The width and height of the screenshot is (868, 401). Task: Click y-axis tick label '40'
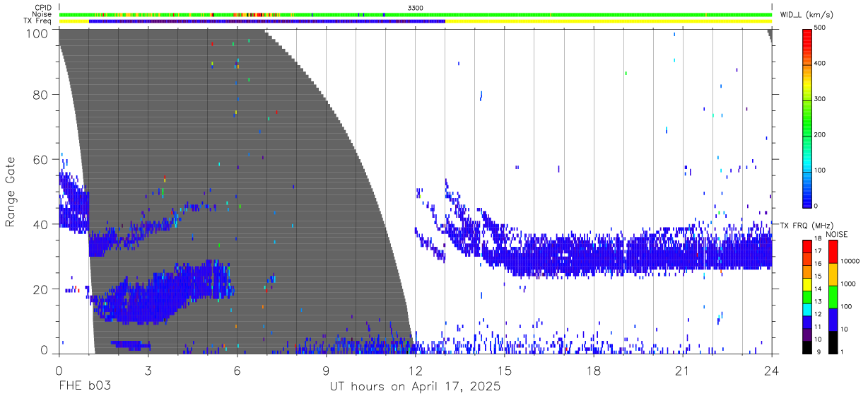coord(41,224)
